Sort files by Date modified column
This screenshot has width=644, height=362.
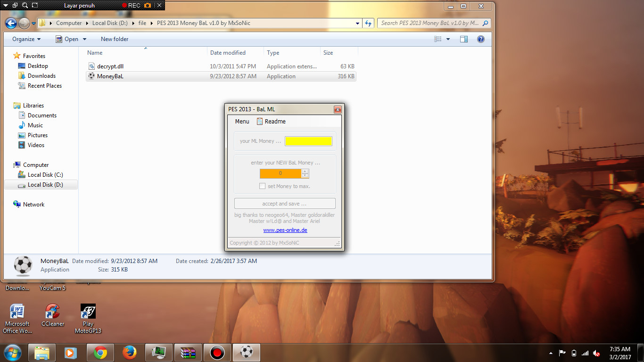pos(235,53)
